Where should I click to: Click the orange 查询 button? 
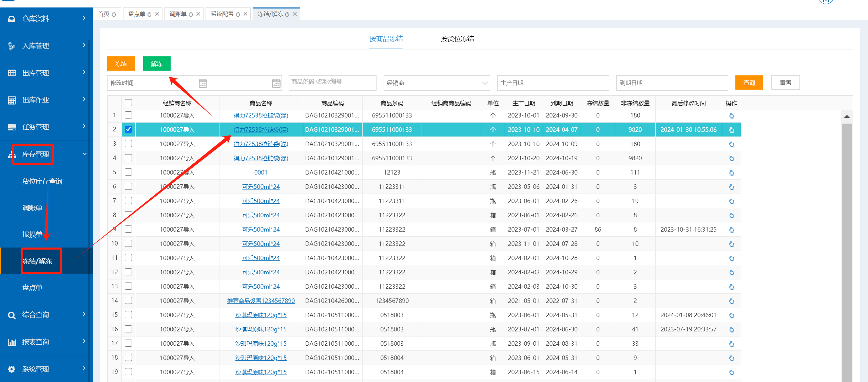tap(749, 83)
